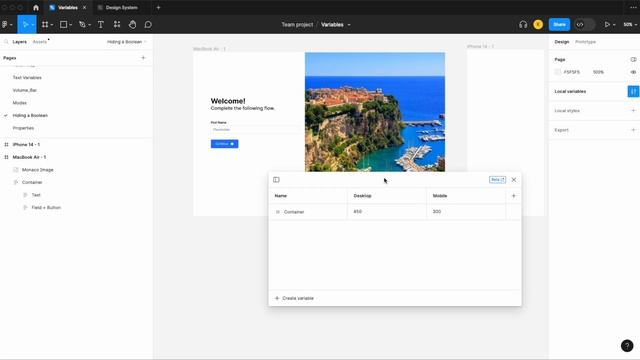Select the Modes page
The width and height of the screenshot is (640, 360).
(20, 103)
